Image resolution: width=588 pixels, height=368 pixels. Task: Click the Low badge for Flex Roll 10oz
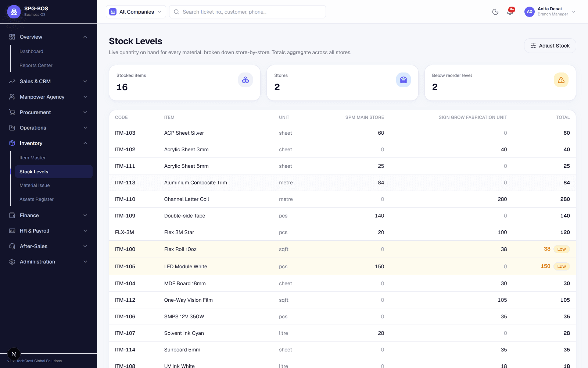(562, 249)
